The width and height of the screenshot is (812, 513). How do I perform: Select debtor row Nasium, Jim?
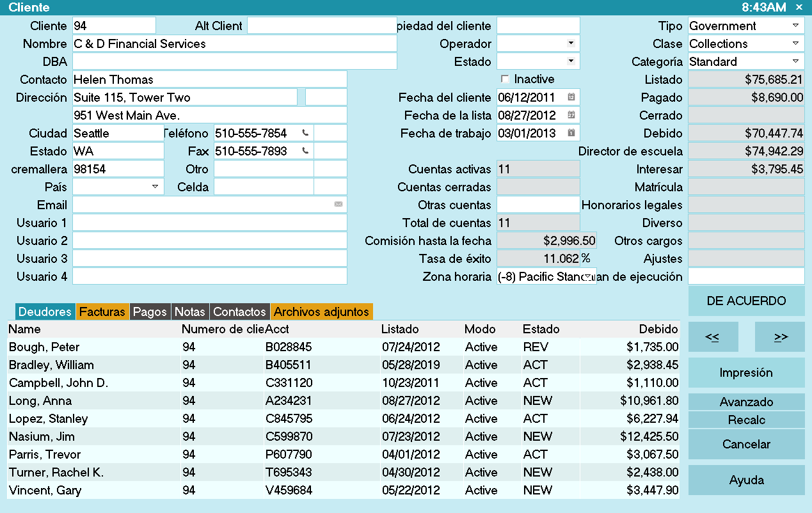[344, 436]
